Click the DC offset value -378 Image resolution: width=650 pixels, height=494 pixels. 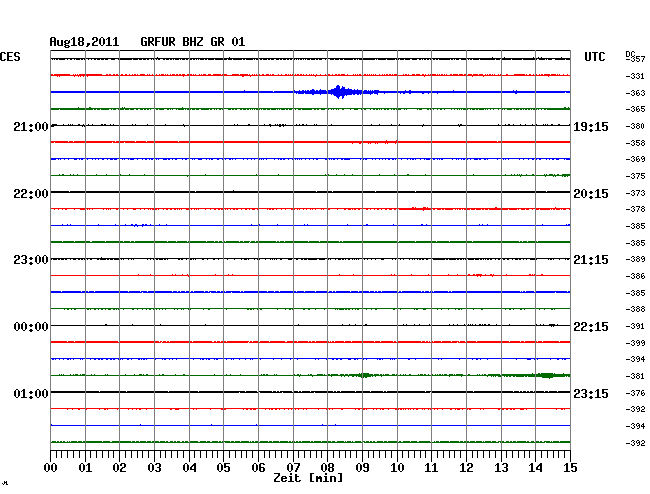635,209
